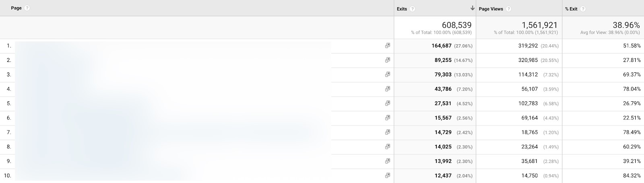This screenshot has height=183, width=644.
Task: Show help for Page column
Action: point(27,8)
